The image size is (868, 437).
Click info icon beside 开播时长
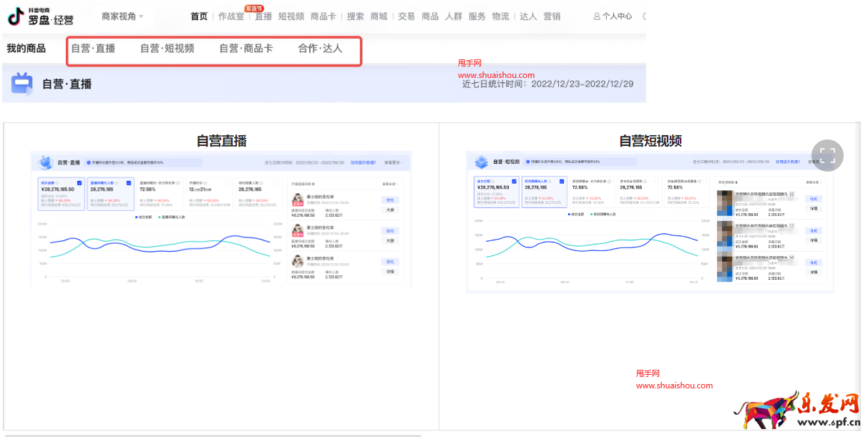coord(205,182)
